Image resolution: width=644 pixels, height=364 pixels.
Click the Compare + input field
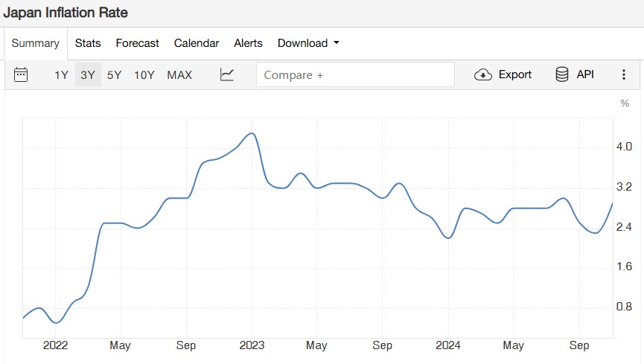[355, 74]
